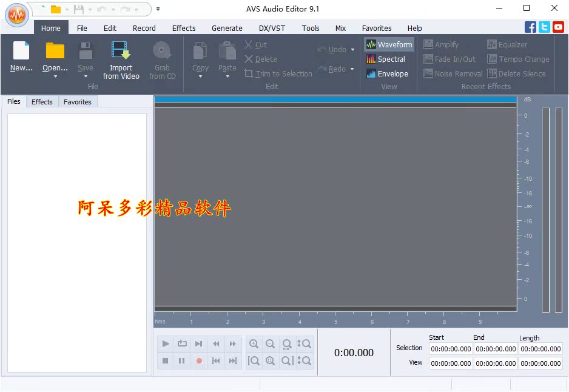
Task: Click quick access New document icon
Action: point(44,8)
